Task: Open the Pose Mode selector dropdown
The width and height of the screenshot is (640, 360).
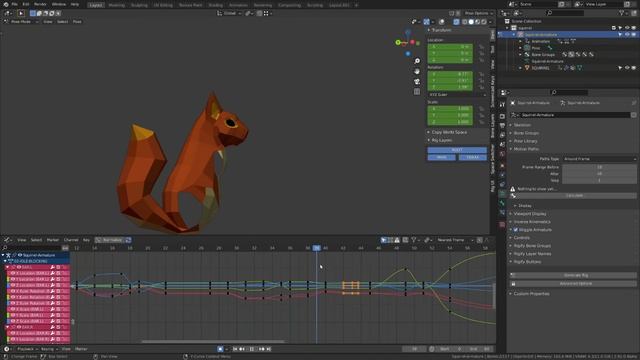Action: coord(21,22)
